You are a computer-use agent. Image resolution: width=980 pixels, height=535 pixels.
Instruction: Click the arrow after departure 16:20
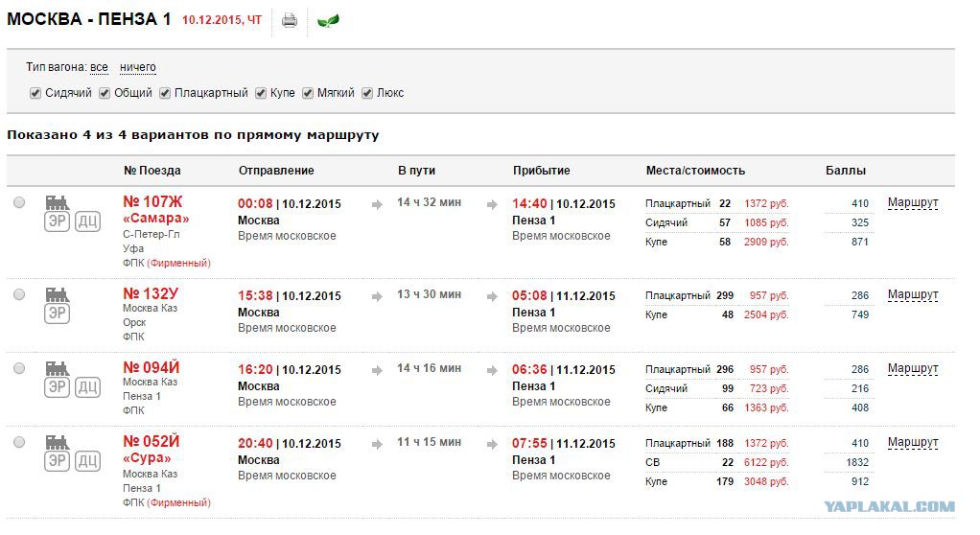pyautogui.click(x=377, y=370)
